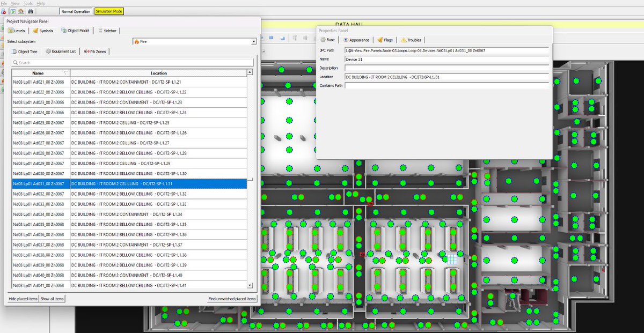This screenshot has height=333, width=644.
Task: Select the Base tab in Properties Panel
Action: [327, 40]
